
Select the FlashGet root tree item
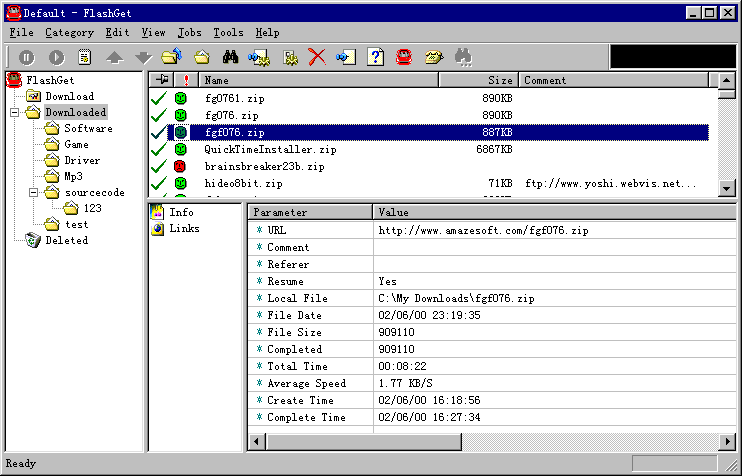pyautogui.click(x=50, y=80)
